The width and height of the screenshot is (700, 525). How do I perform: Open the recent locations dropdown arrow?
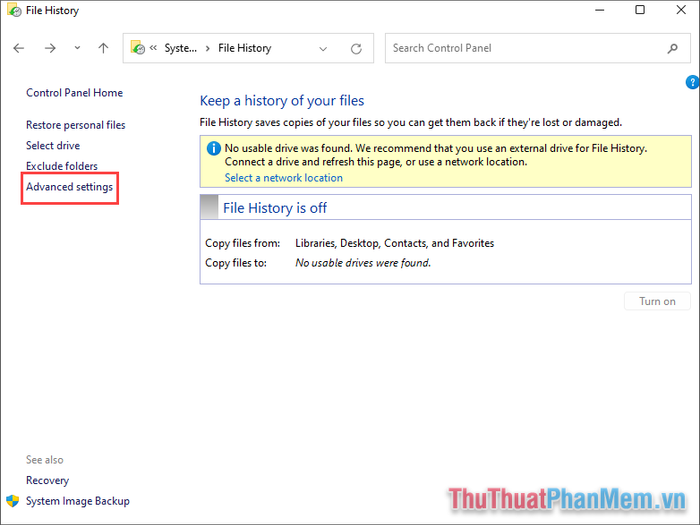click(77, 48)
